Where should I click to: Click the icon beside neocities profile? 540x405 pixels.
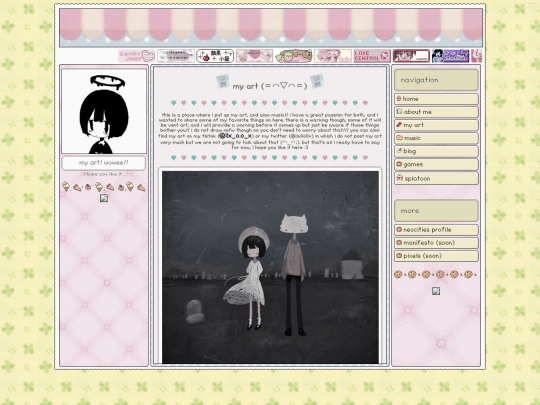(x=399, y=229)
